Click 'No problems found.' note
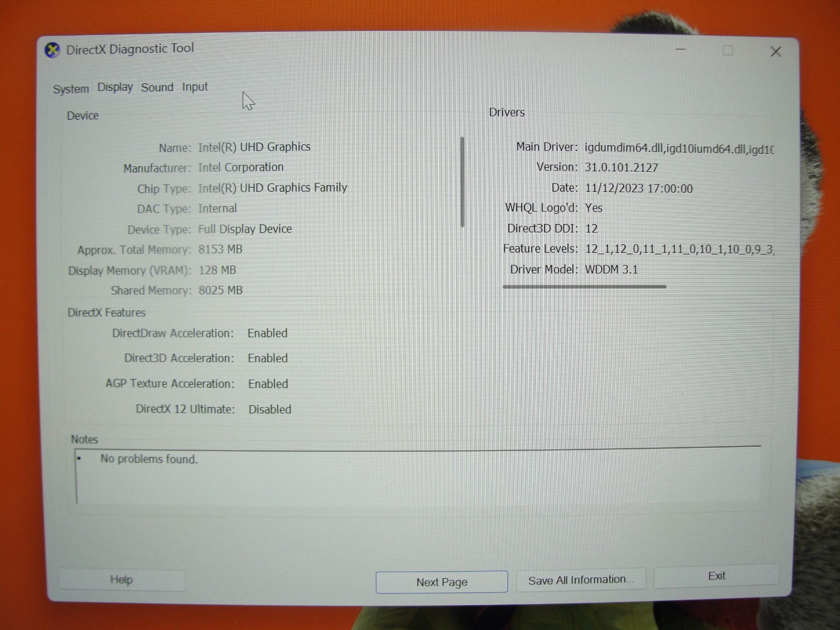Screen dimensions: 840x630 coord(149,459)
